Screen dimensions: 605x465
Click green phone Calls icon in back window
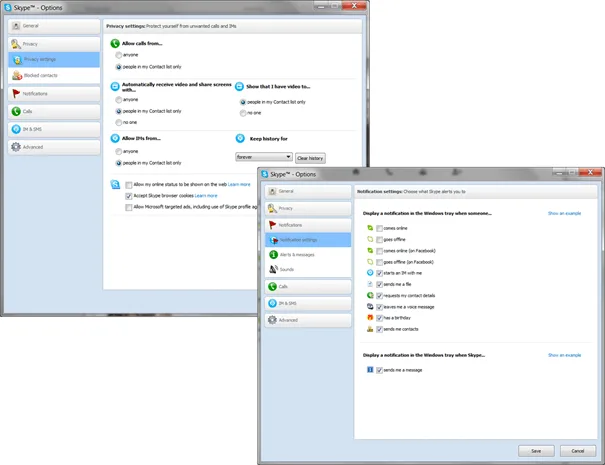(x=16, y=112)
